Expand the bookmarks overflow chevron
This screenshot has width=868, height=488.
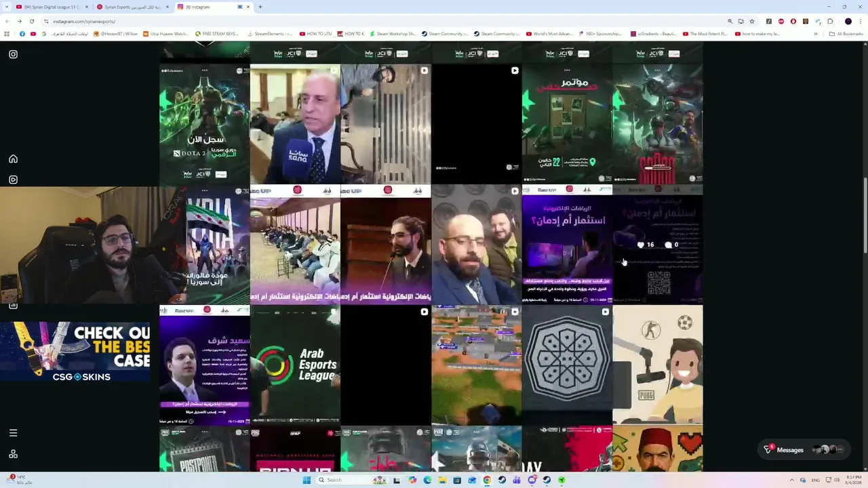point(815,33)
